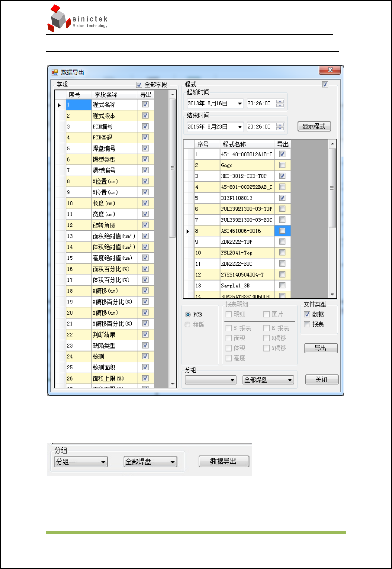Check export for program KDK2222-TOP
Screen dimensions: 392x569
tap(282, 242)
